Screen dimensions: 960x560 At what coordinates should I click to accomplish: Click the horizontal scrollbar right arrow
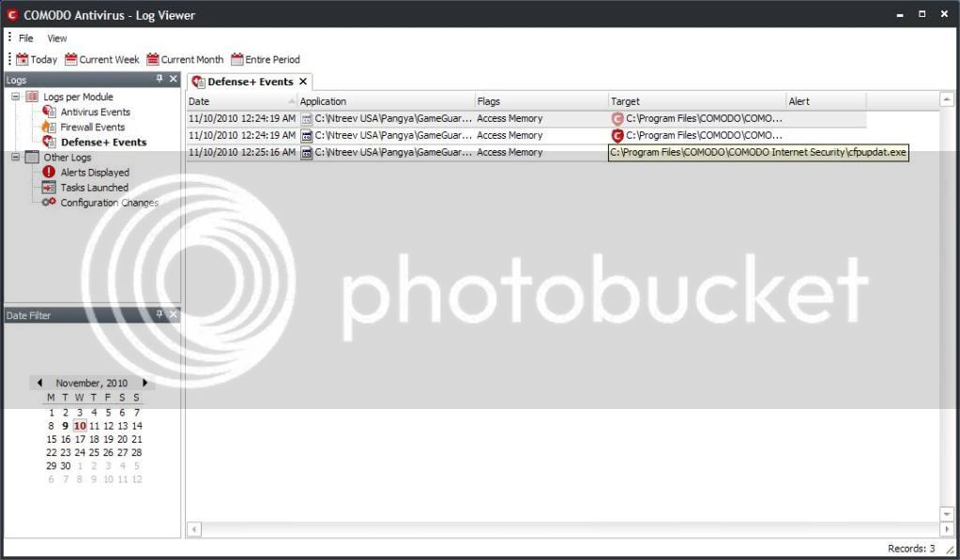pyautogui.click(x=947, y=529)
